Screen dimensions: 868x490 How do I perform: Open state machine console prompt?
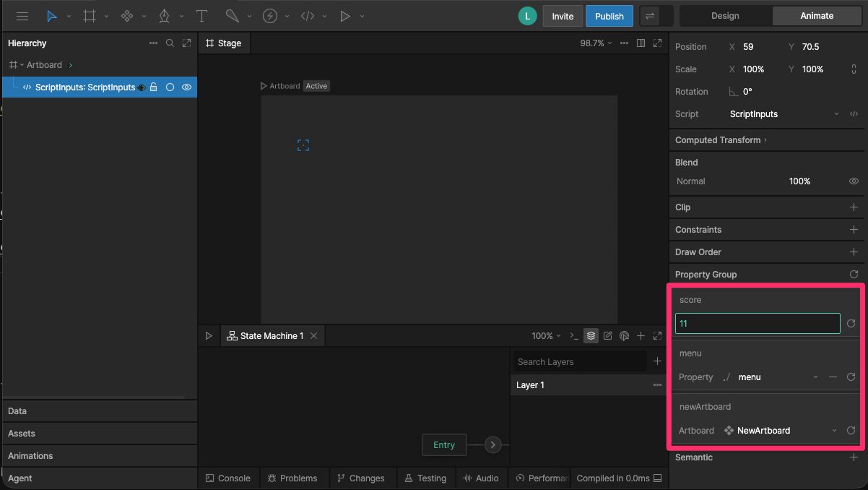click(574, 336)
